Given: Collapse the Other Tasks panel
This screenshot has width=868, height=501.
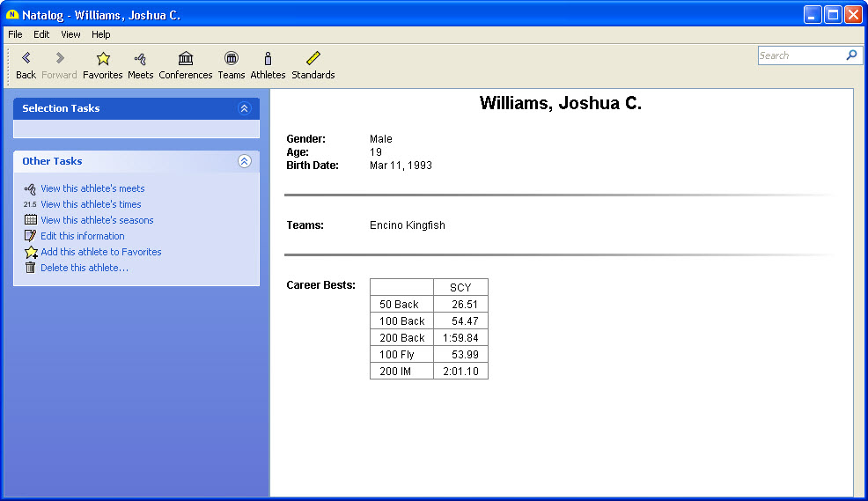Looking at the screenshot, I should pos(245,161).
